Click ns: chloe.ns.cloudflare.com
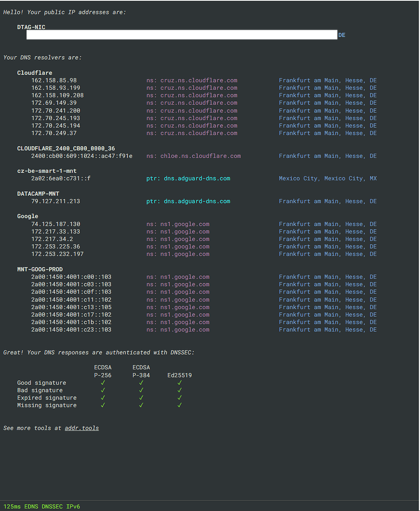 point(194,156)
